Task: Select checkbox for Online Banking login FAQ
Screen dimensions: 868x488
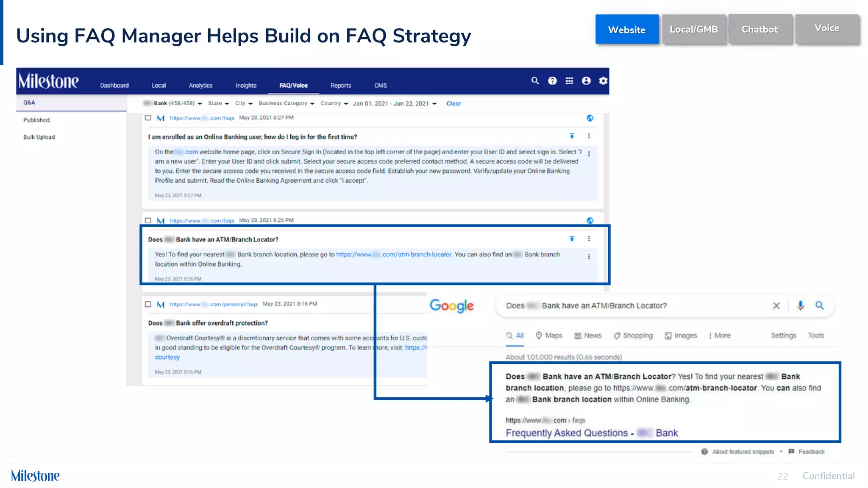Action: point(148,118)
